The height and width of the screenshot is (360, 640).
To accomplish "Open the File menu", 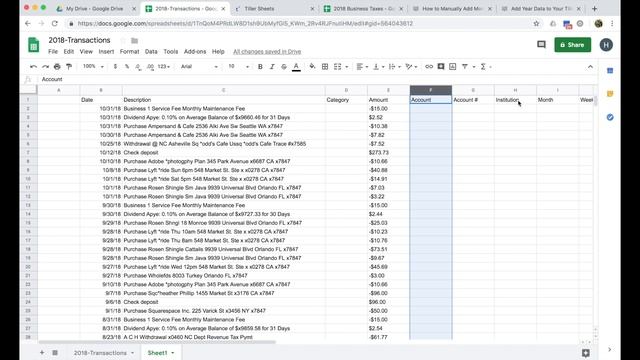I will click(x=53, y=51).
